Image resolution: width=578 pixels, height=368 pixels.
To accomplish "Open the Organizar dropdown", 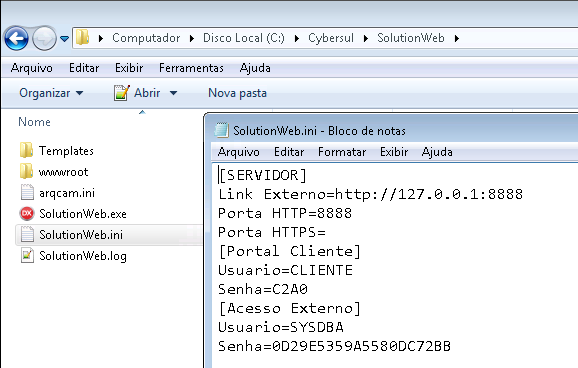I will click(51, 93).
